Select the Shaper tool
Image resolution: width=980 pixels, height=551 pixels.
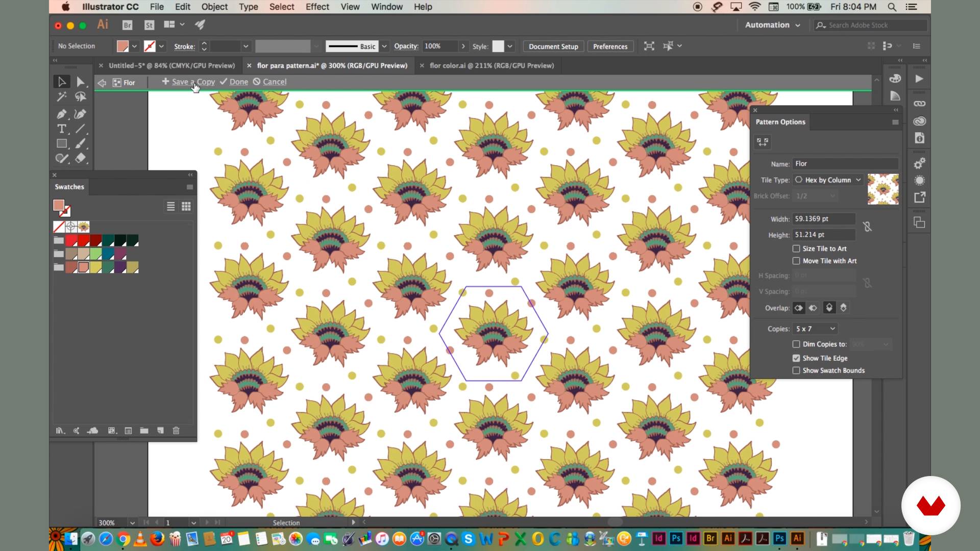[62, 159]
